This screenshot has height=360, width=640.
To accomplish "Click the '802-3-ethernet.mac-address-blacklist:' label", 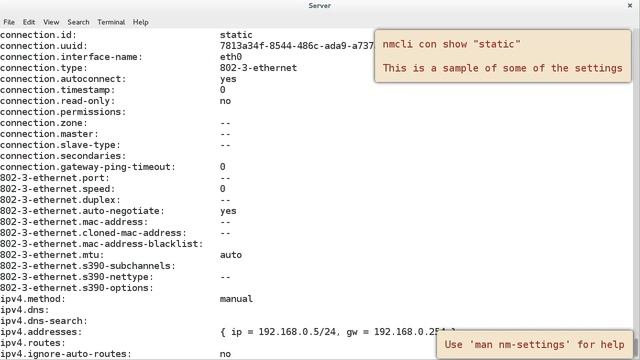I will point(102,244).
